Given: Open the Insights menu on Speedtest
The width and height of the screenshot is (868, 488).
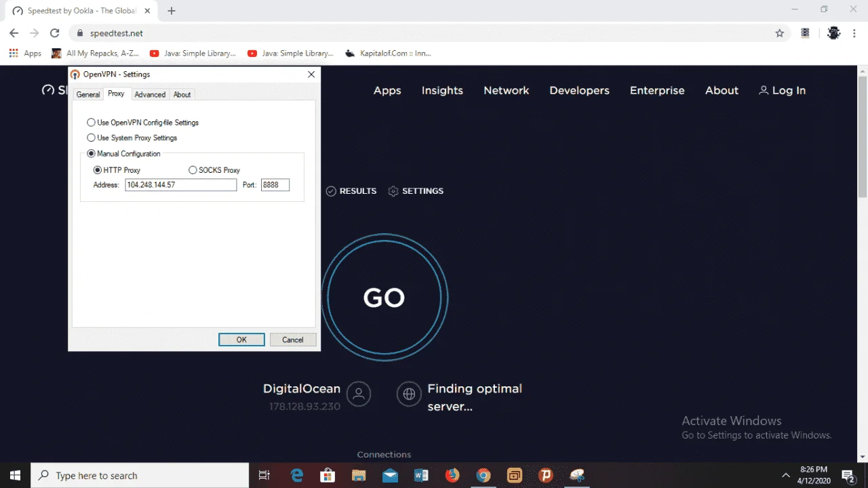Looking at the screenshot, I should [442, 90].
